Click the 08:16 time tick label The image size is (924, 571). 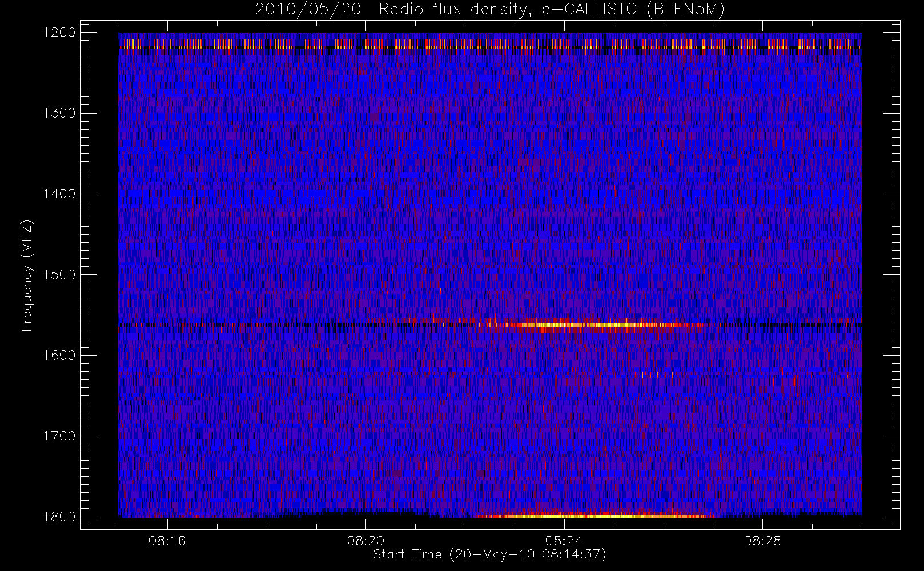click(167, 541)
